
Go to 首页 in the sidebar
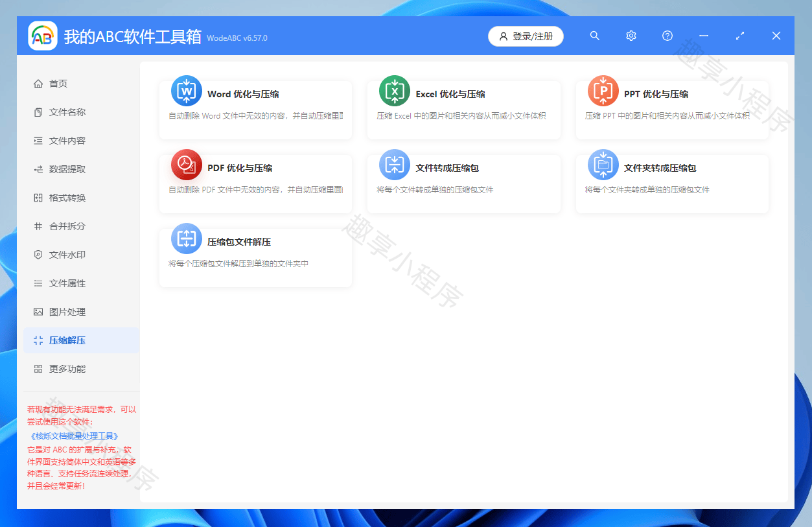pos(81,84)
